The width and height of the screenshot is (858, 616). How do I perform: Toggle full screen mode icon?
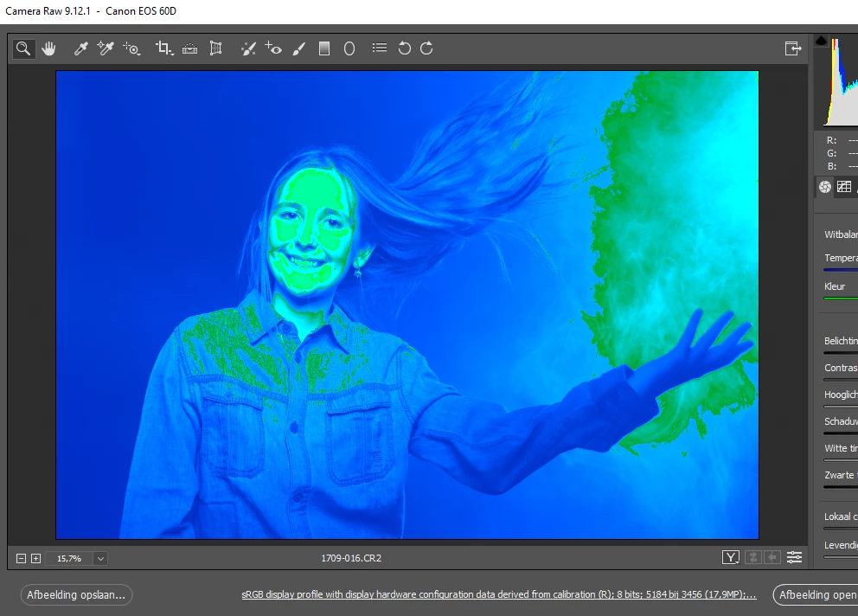click(x=793, y=48)
